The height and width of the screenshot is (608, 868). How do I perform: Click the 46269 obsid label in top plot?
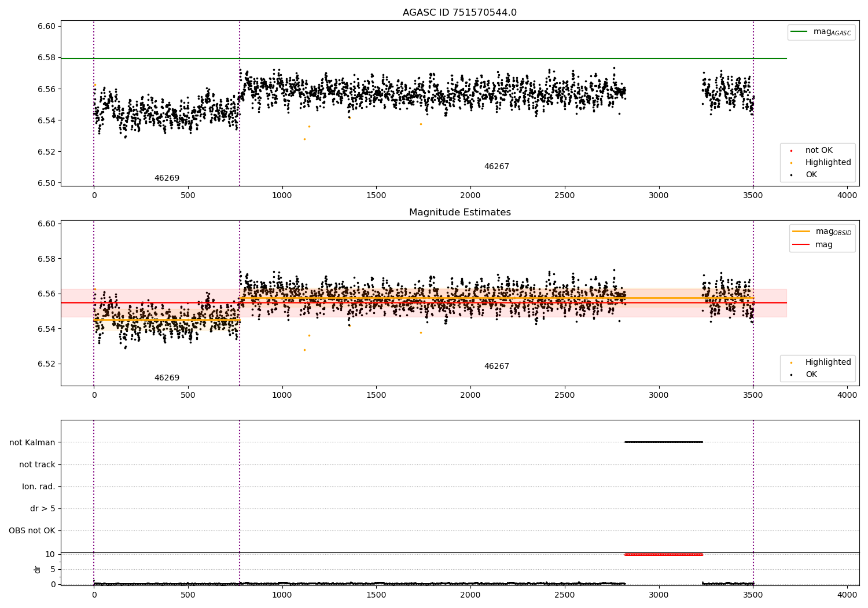coord(167,178)
